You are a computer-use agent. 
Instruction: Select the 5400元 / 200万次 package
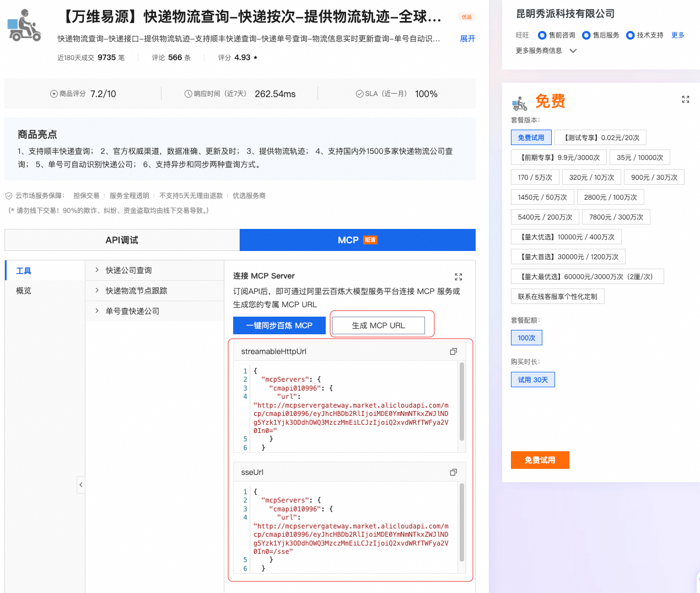[545, 217]
